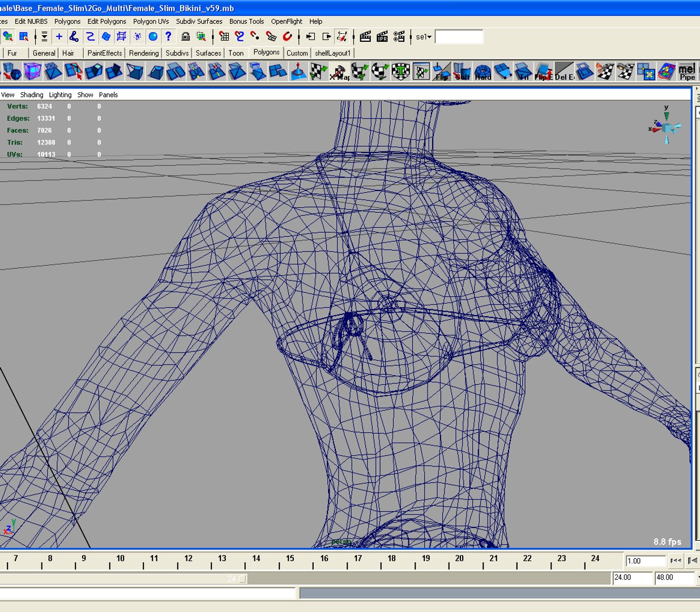Click spherical mapping shelf icon
700x612 pixels.
[x=380, y=72]
